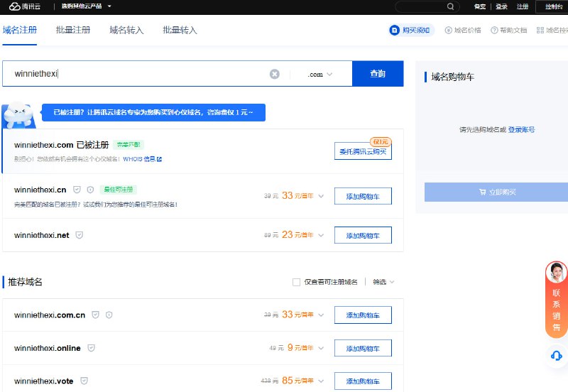Clear the domain search field with X icon
Image resolution: width=568 pixels, height=392 pixels.
pyautogui.click(x=275, y=74)
